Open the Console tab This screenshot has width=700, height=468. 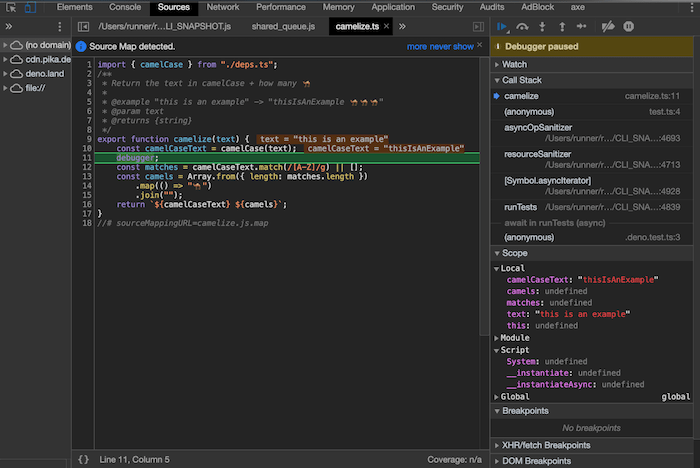click(125, 7)
